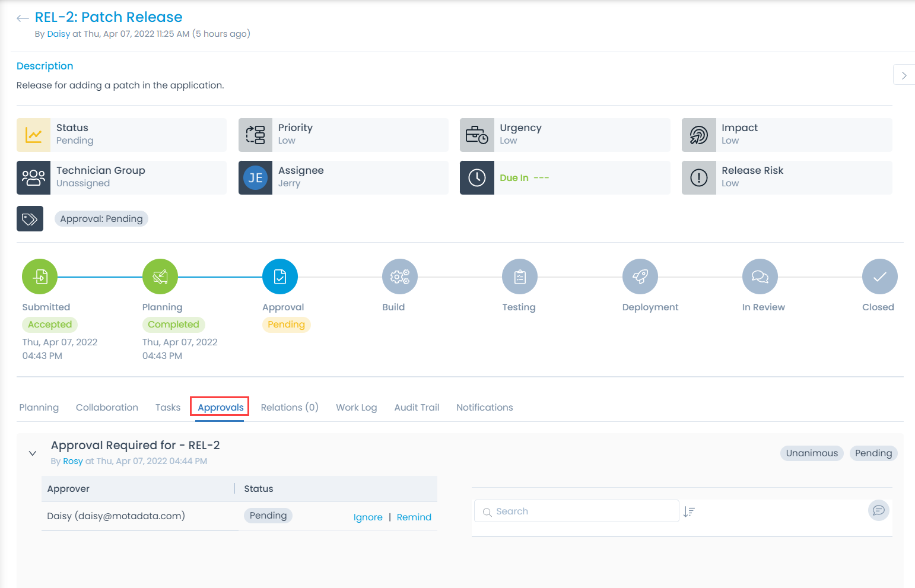Screen dimensions: 915x588
Task: Select the Testing stage clipboard icon
Action: click(520, 276)
